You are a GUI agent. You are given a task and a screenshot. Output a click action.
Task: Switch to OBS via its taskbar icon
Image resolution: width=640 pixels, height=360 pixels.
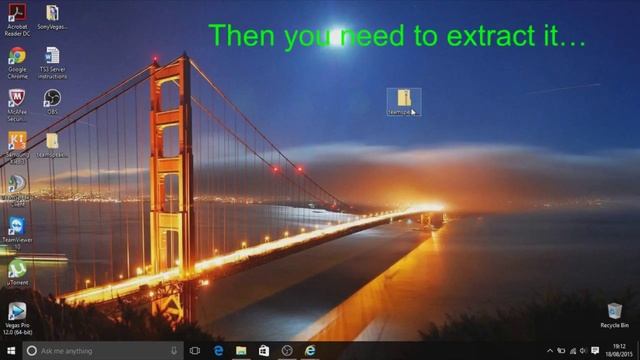[x=287, y=351]
